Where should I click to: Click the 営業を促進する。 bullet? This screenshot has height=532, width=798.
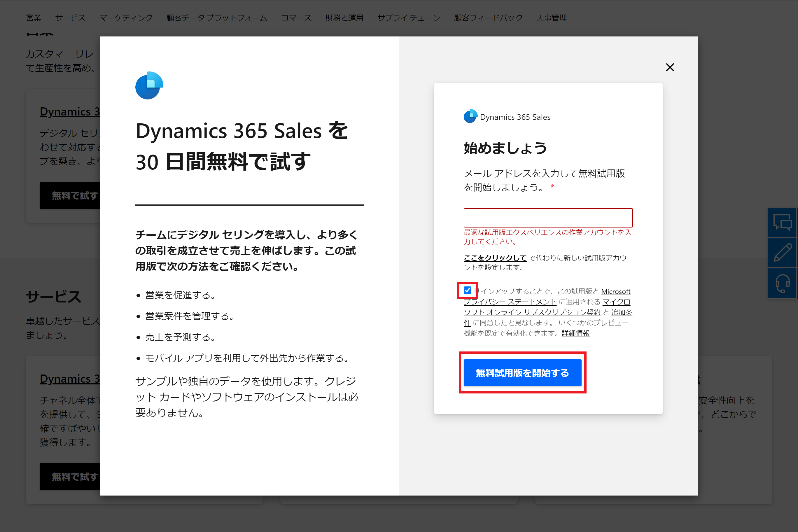coord(180,295)
